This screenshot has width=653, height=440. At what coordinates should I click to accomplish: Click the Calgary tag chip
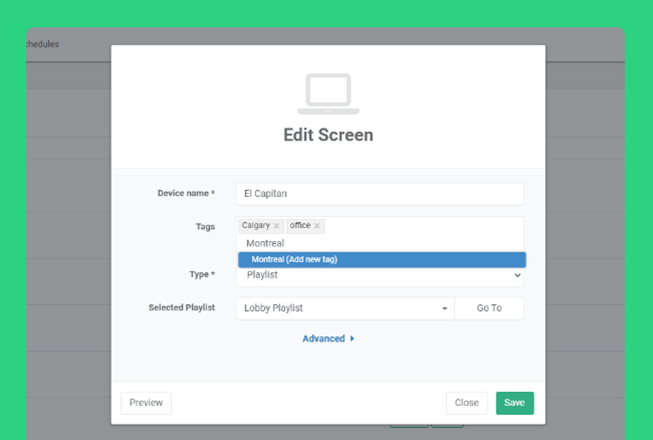point(261,226)
